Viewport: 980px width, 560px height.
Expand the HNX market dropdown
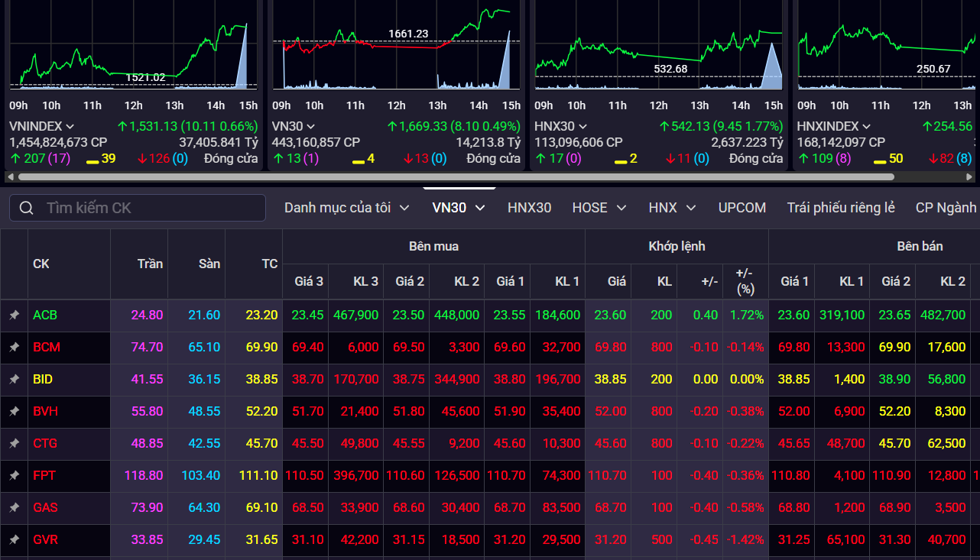pos(671,207)
